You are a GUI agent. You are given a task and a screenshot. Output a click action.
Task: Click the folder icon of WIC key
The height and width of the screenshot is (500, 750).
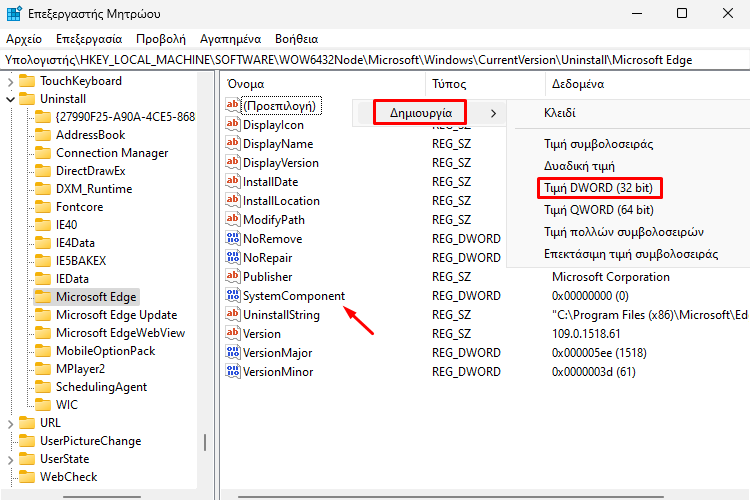point(43,405)
